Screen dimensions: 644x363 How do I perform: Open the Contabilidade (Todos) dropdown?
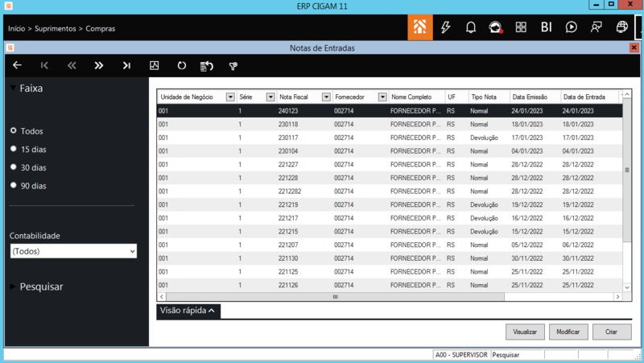73,251
